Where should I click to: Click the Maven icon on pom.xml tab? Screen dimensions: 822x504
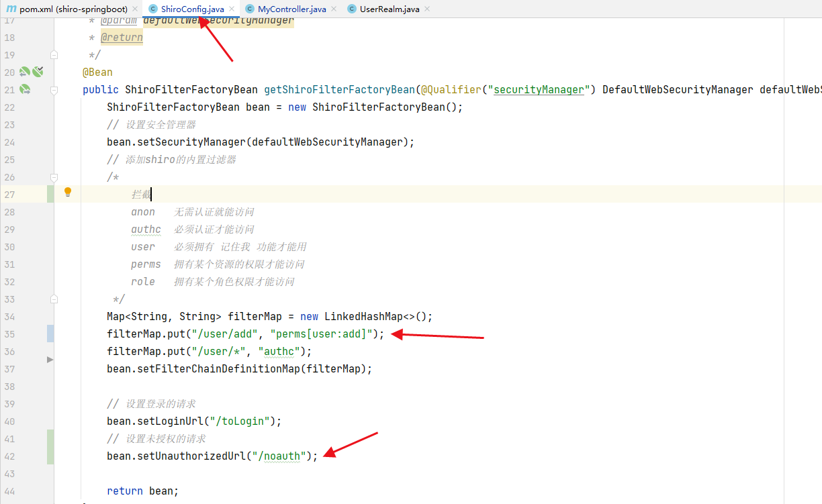click(x=11, y=9)
